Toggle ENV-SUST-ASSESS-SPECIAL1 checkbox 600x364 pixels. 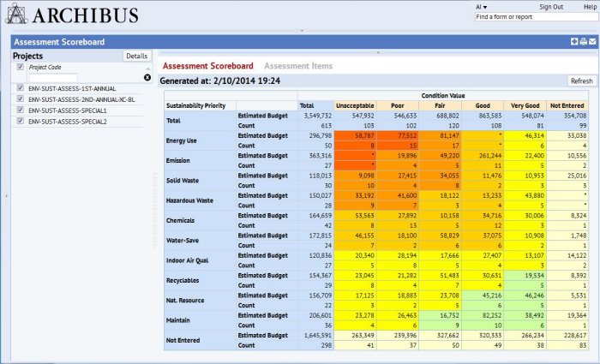[x=21, y=110]
